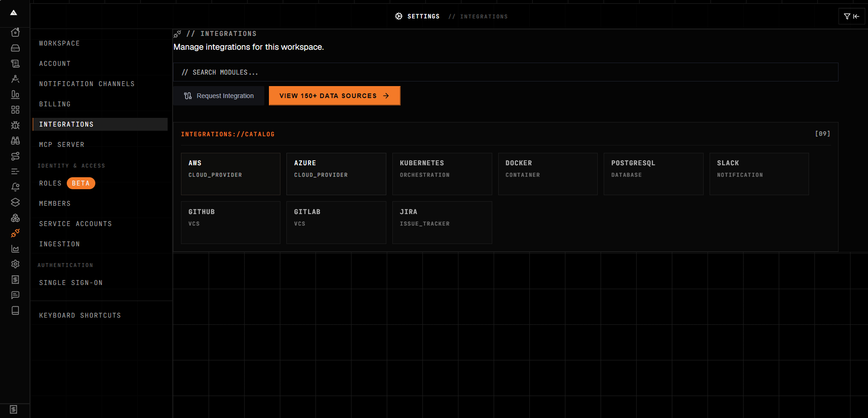Open Workspace settings section
868x418 pixels.
point(100,43)
